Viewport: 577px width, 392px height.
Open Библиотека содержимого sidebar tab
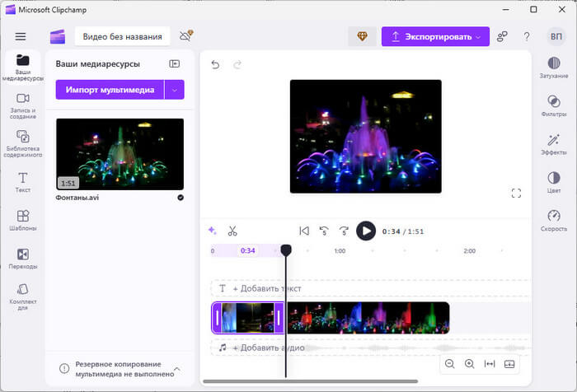[x=23, y=144]
